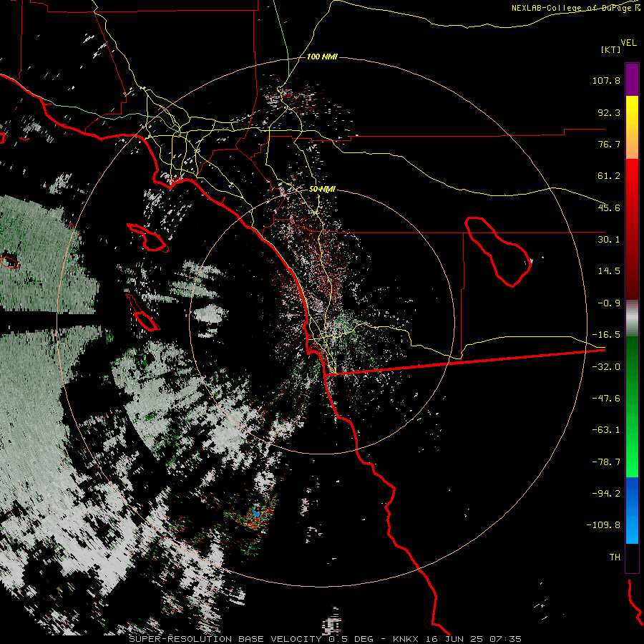
Task: Click the 16 JUN 25 date text
Action: click(453, 639)
